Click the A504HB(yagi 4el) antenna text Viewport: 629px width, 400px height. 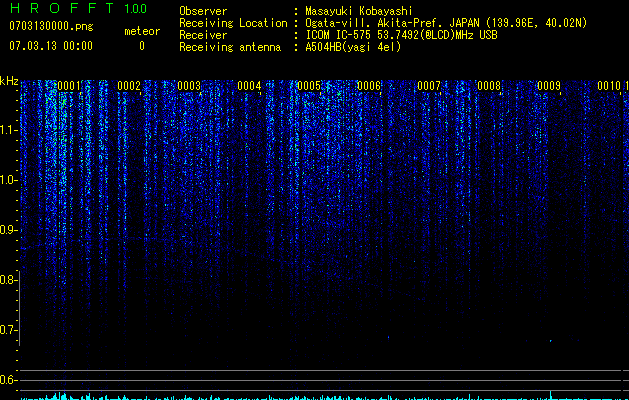click(353, 47)
